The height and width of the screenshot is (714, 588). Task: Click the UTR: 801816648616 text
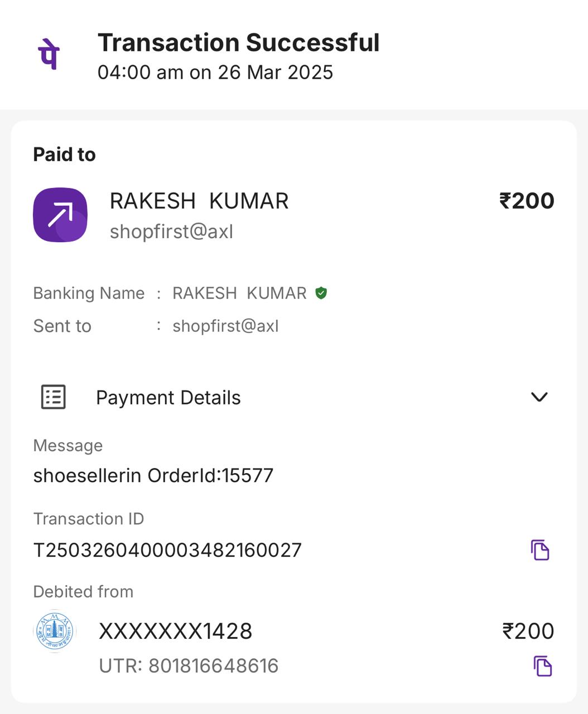[x=189, y=666]
